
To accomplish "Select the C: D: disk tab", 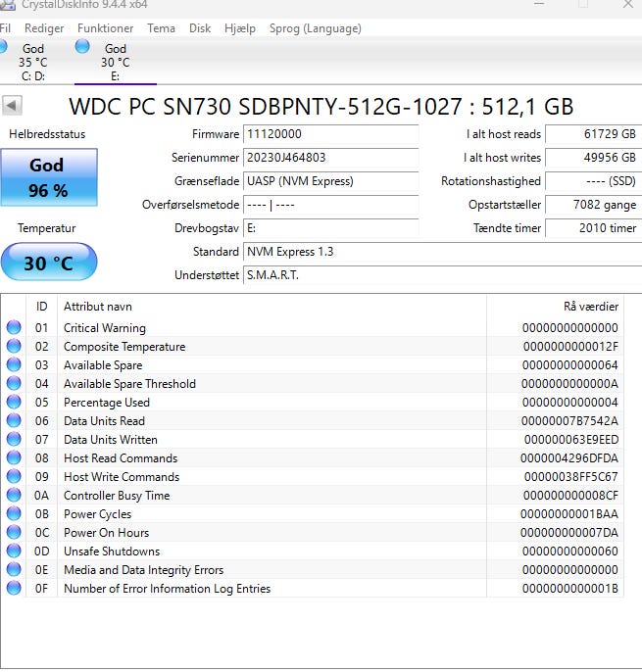I will pos(32,62).
